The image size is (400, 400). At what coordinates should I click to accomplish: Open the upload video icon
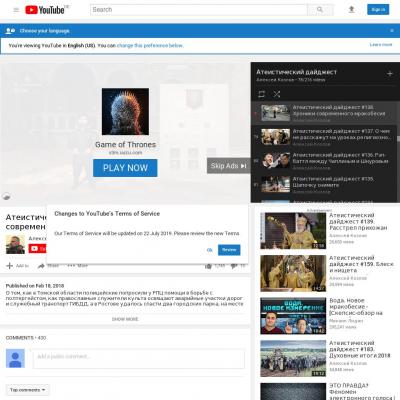tap(351, 10)
